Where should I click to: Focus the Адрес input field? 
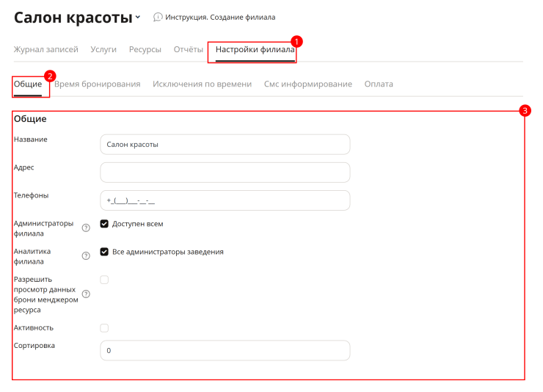225,173
